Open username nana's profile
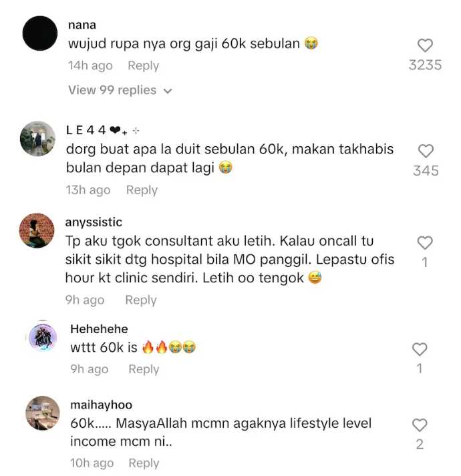 (82, 25)
